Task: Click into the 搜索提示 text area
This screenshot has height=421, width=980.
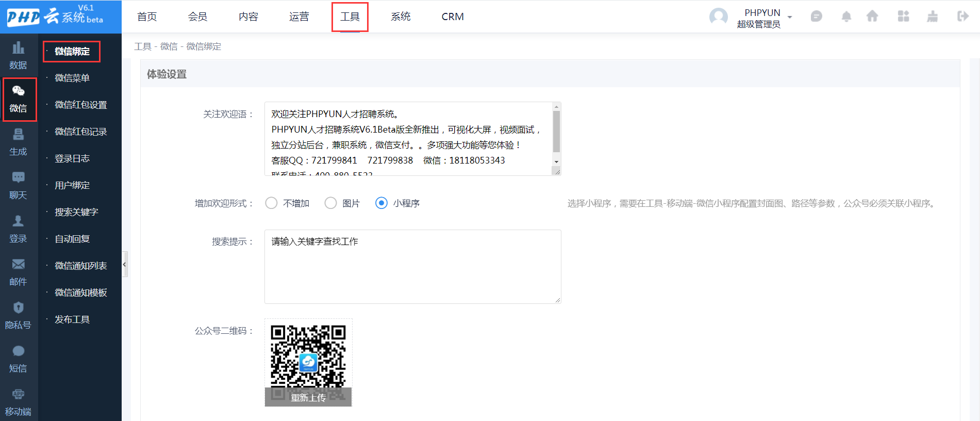Action: [x=412, y=267]
